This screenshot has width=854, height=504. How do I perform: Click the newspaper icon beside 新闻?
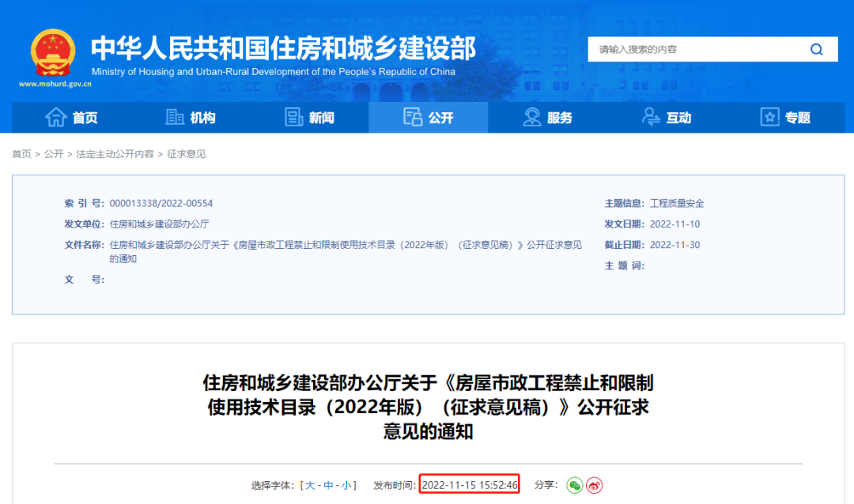pyautogui.click(x=293, y=116)
